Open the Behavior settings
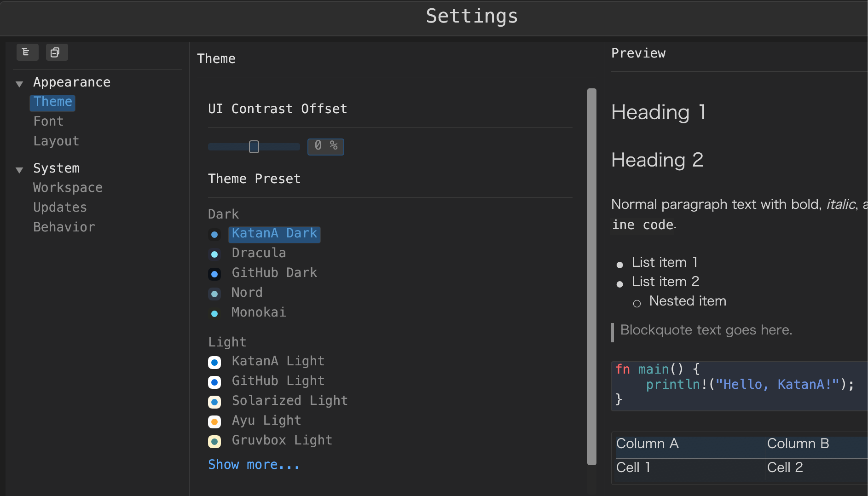Image resolution: width=868 pixels, height=496 pixels. click(64, 226)
